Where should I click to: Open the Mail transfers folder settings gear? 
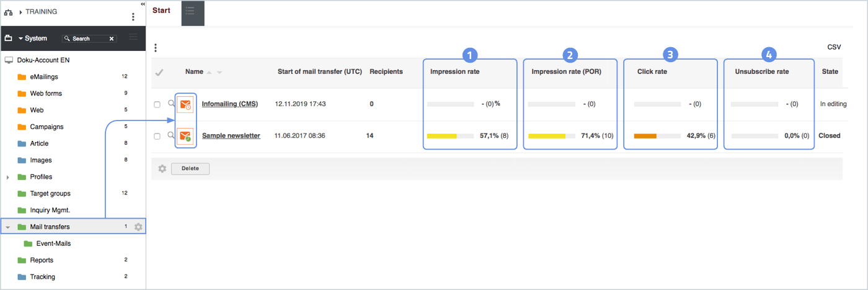138,227
